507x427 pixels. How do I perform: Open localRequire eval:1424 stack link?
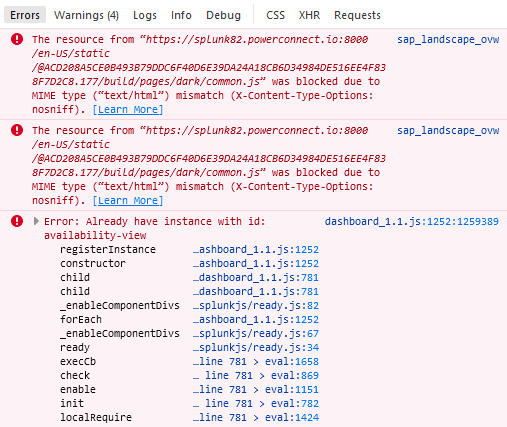[256, 417]
